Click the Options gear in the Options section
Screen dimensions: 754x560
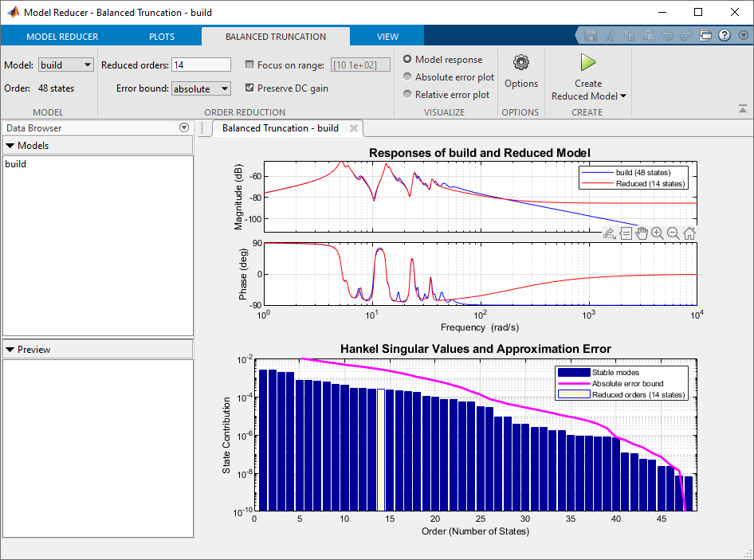(x=520, y=62)
